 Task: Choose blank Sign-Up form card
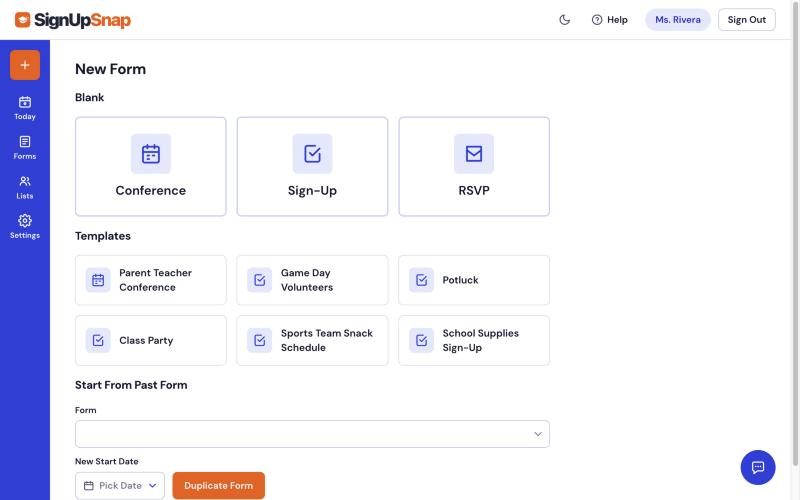pyautogui.click(x=312, y=166)
